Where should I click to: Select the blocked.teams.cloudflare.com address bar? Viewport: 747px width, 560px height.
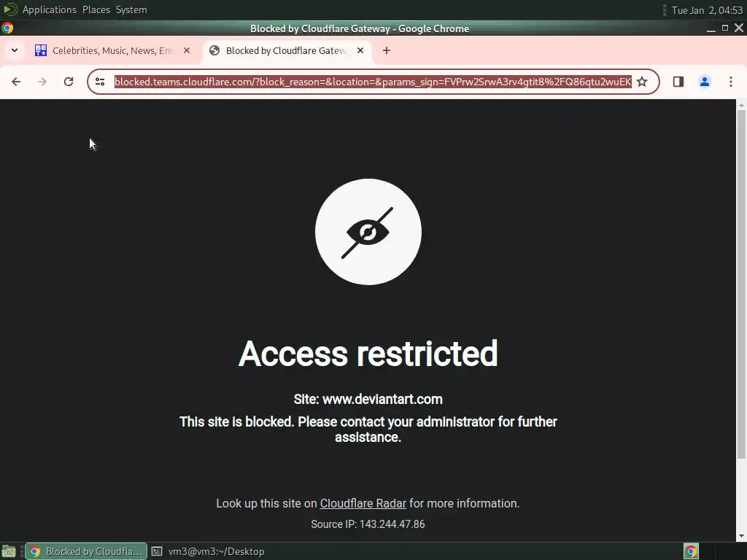373,82
